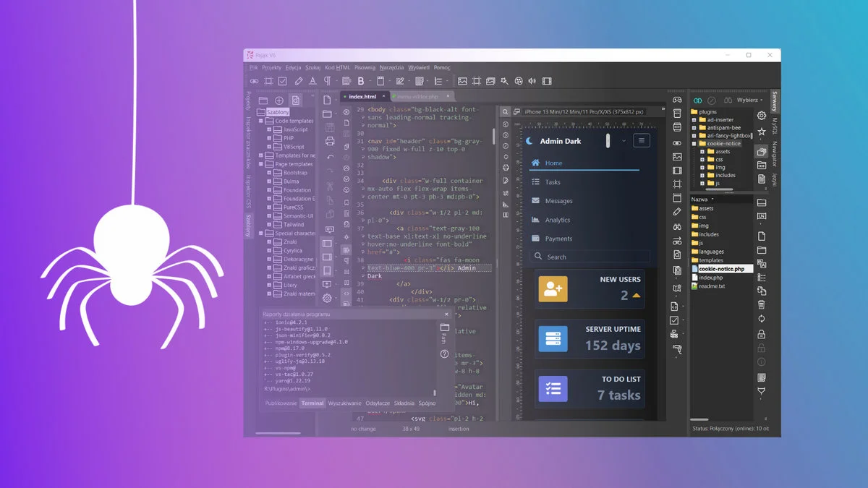The image size is (868, 488).
Task: Collapse the cookie-notice folder in server tree
Action: coord(694,144)
